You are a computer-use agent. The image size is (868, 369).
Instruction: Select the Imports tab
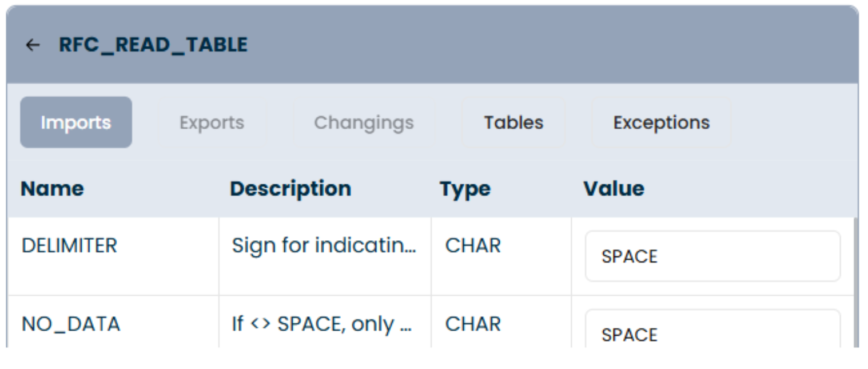76,122
